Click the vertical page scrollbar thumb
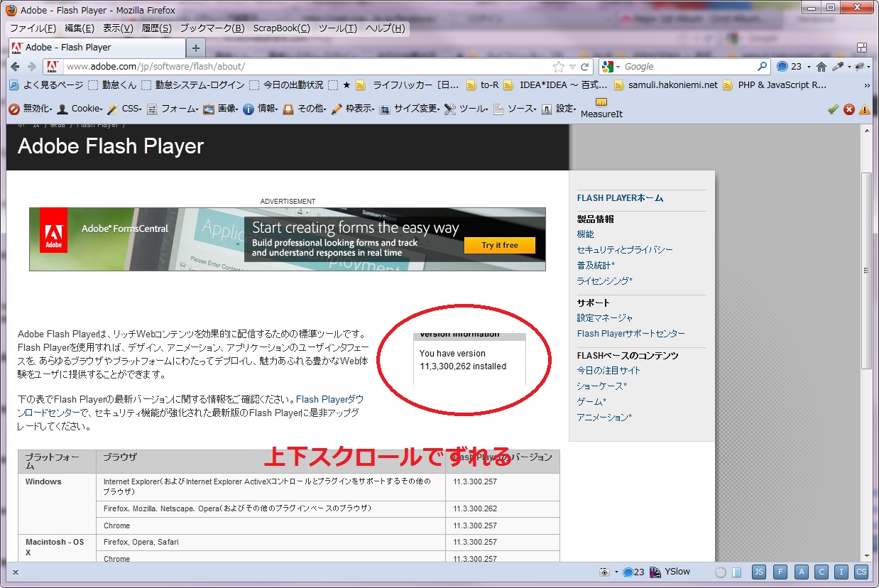This screenshot has height=588, width=879. click(x=866, y=270)
